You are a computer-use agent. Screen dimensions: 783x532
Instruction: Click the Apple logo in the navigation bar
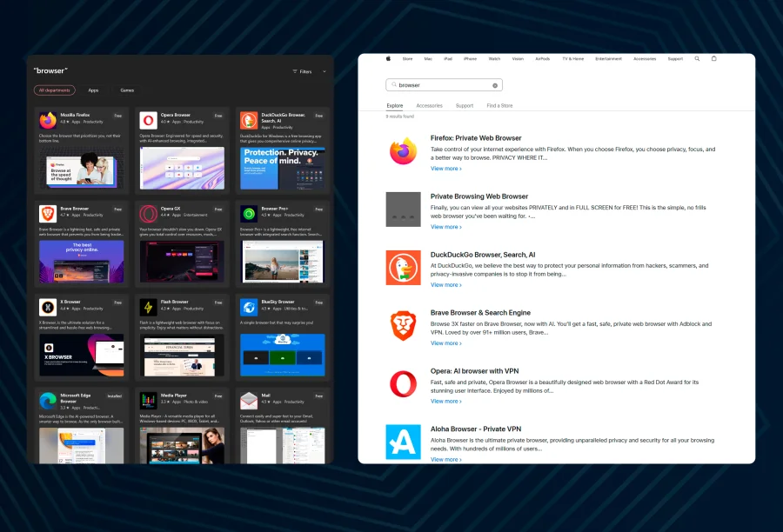click(388, 59)
